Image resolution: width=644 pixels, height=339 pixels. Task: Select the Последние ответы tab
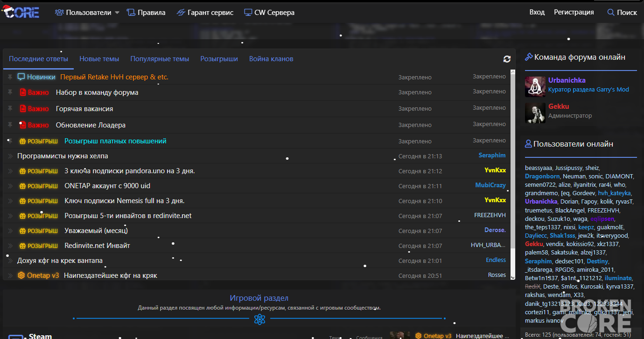pyautogui.click(x=38, y=59)
